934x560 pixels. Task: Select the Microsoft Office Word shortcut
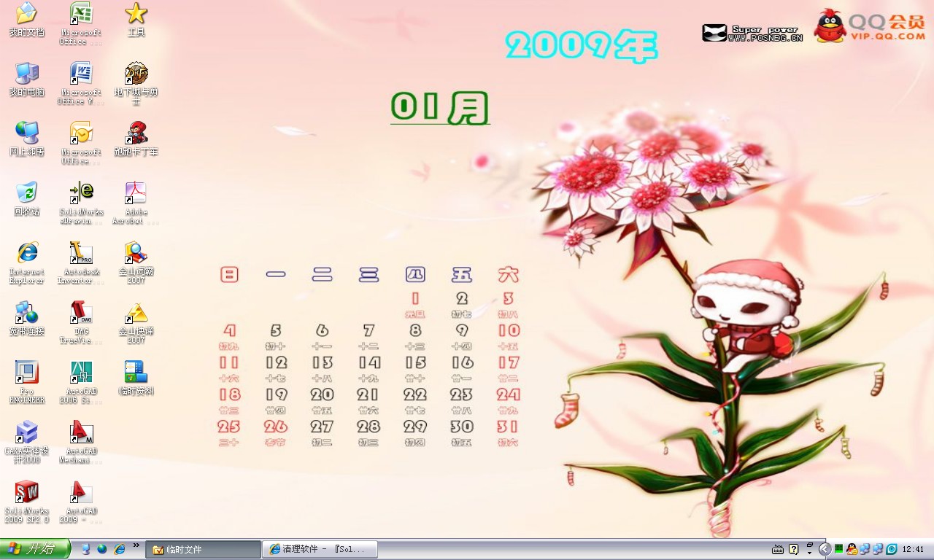click(81, 84)
